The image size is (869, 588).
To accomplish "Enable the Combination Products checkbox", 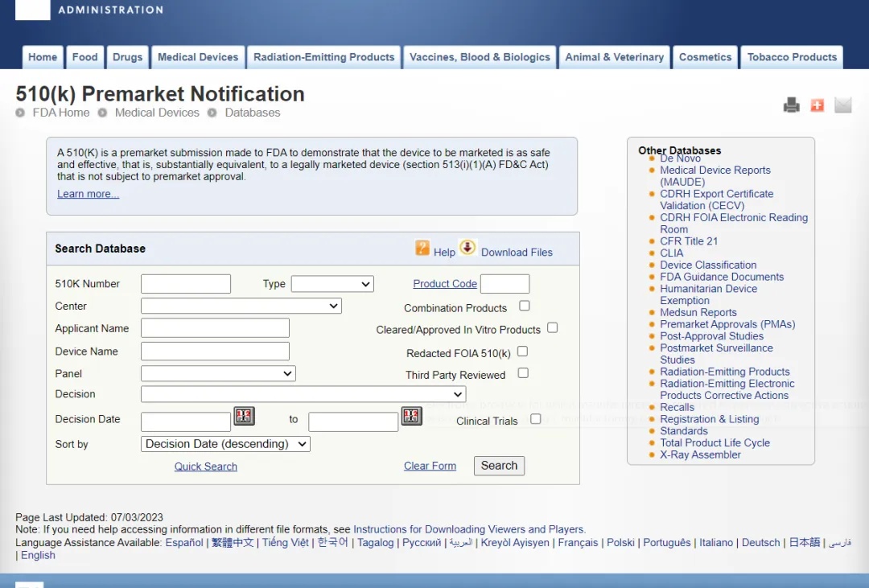I will [x=525, y=306].
